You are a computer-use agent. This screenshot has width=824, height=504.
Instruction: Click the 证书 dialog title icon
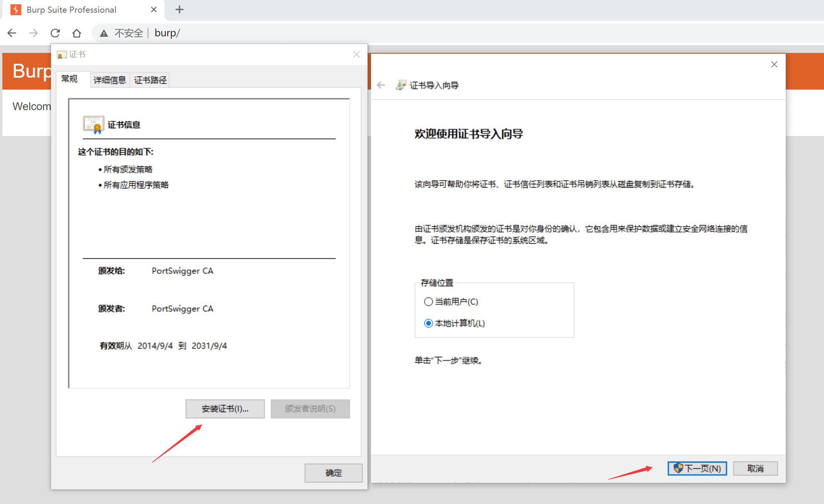pyautogui.click(x=61, y=55)
